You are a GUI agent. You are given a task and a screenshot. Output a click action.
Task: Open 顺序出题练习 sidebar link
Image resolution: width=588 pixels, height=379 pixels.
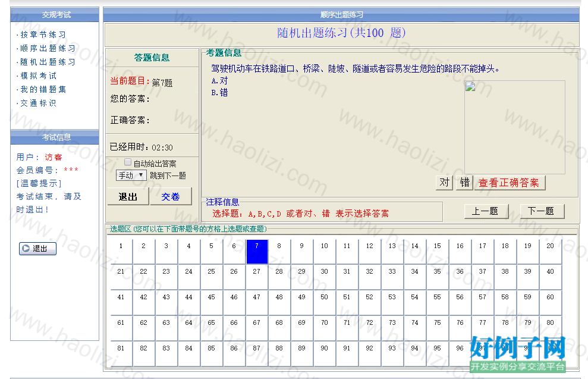[x=48, y=48]
